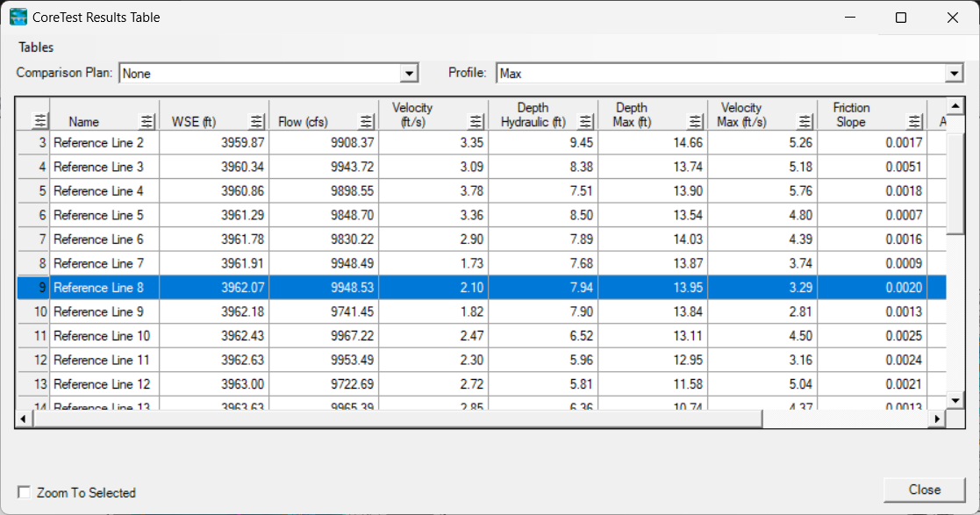Image resolution: width=980 pixels, height=515 pixels.
Task: Click the filter icon in the Name column header
Action: tap(147, 122)
